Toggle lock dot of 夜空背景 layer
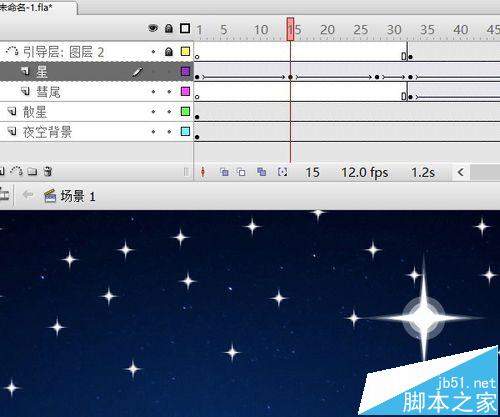The height and width of the screenshot is (417, 500). [169, 132]
